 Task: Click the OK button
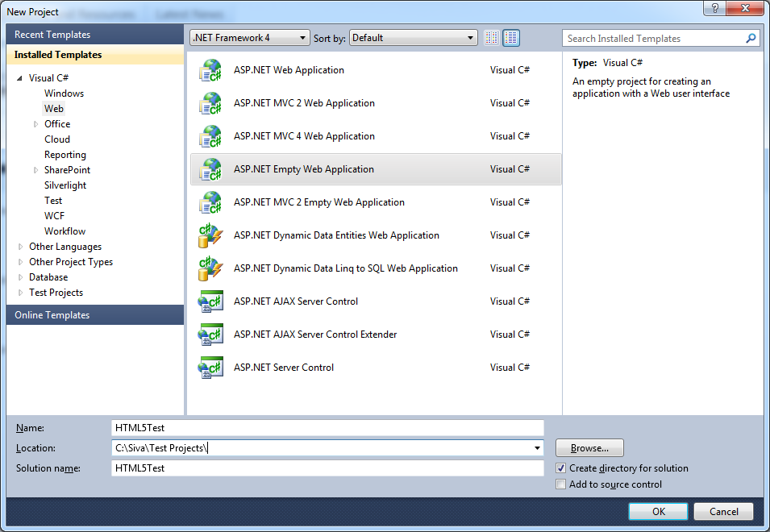[x=658, y=511]
